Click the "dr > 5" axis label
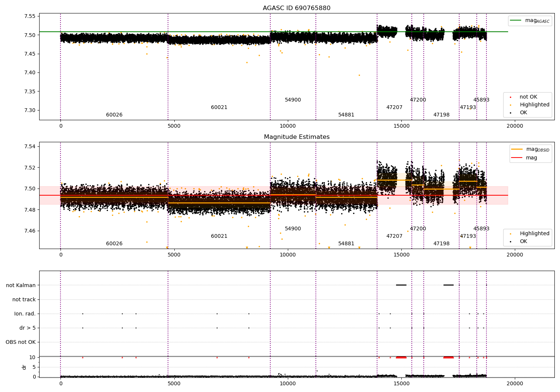Screen dimensions: 560x392 (x=28, y=328)
